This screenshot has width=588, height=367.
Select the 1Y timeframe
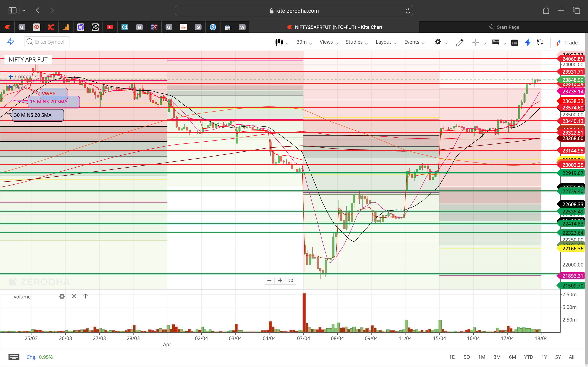[x=545, y=357]
